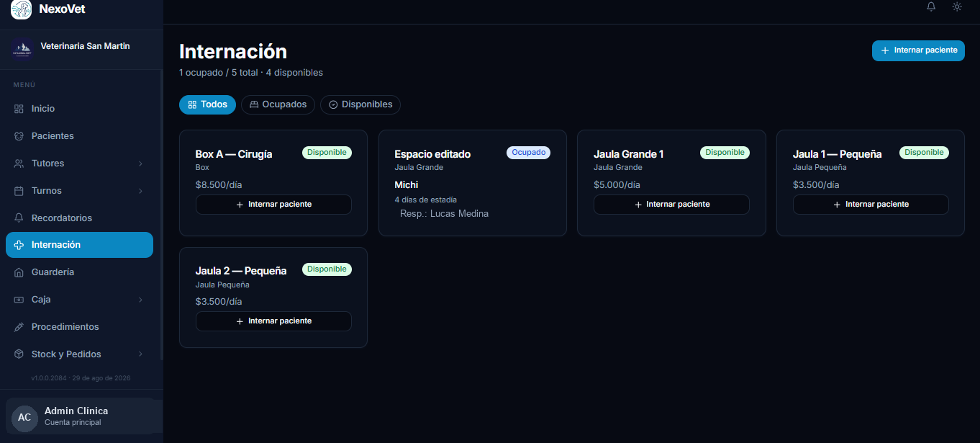Click the check circle icon in Disponibles
This screenshot has height=443, width=980.
[333, 104]
